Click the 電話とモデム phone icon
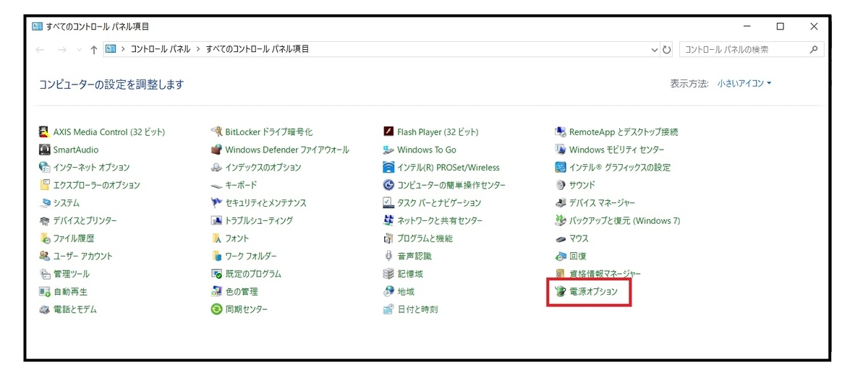Viewport: 868px width, 388px height. (x=45, y=309)
